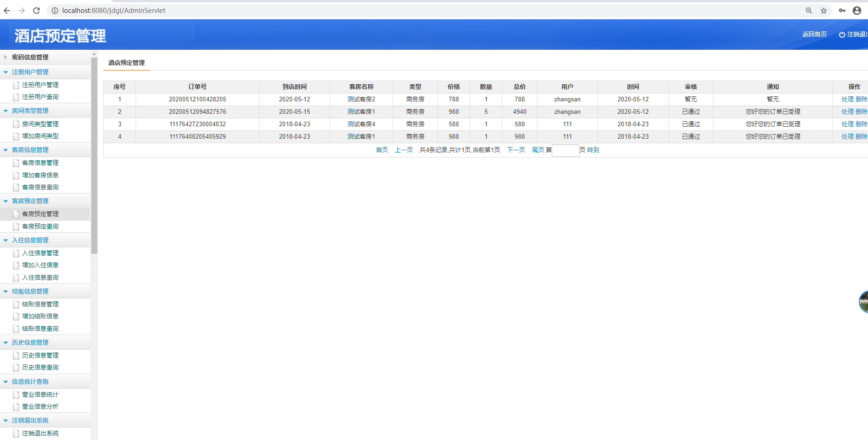Collapse the 注册用户管理 section
Image resolution: width=868 pixels, height=440 pixels.
pyautogui.click(x=6, y=72)
